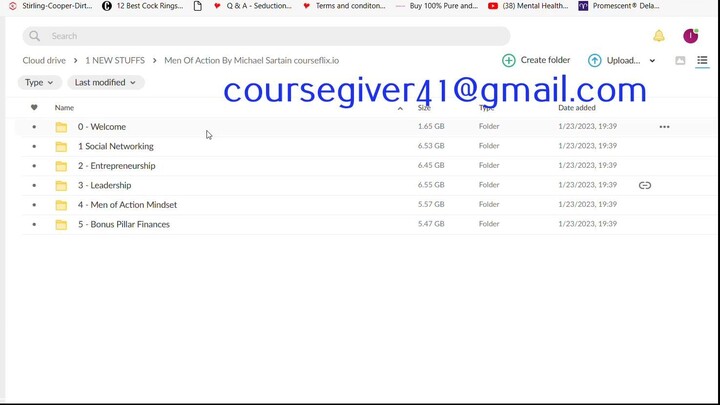This screenshot has width=720, height=405.
Task: Select the 2 - Entrepreneurship folder name
Action: tap(117, 166)
